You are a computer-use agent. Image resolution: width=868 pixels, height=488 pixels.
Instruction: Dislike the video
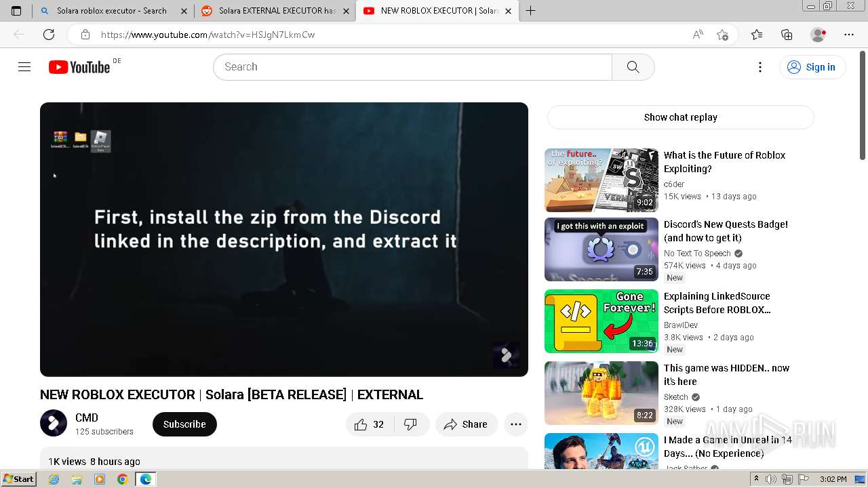click(x=410, y=424)
